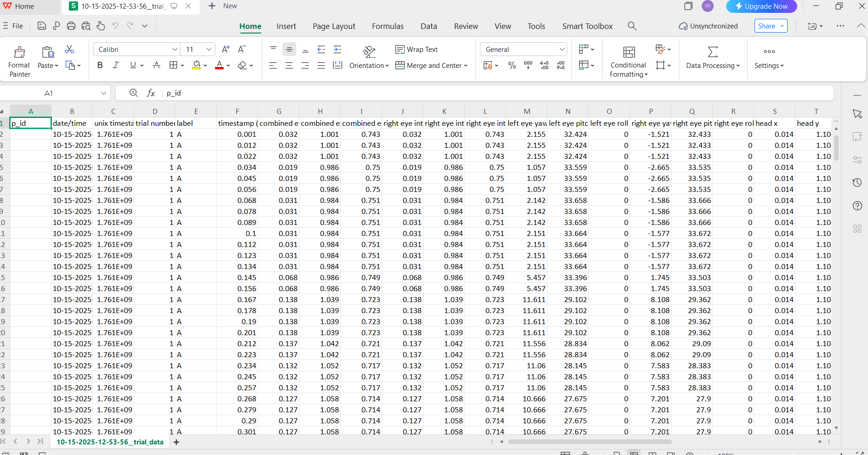Click the Increase Font Size icon
This screenshot has height=455, width=868.
click(x=225, y=50)
